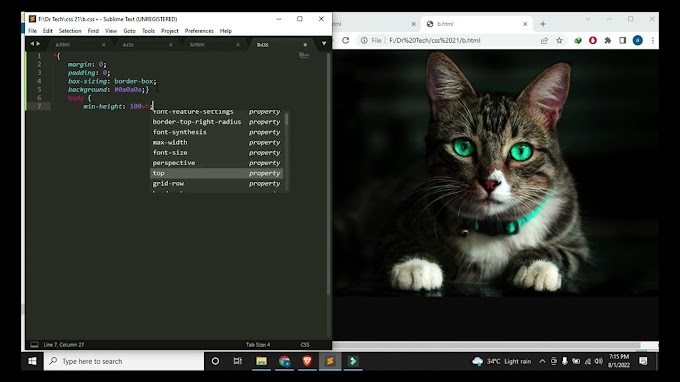Select the active b.css editor tab

tap(263, 44)
